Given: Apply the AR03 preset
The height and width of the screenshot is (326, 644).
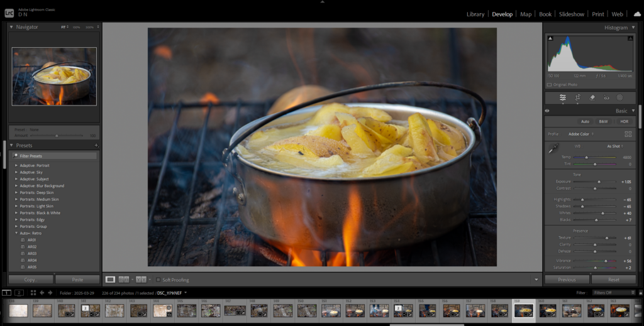Looking at the screenshot, I should 32,253.
